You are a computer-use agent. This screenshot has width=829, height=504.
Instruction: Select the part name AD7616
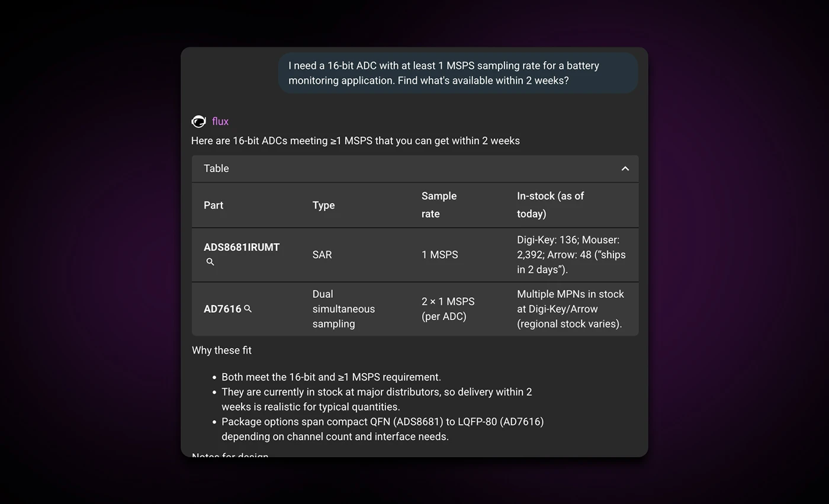(224, 309)
